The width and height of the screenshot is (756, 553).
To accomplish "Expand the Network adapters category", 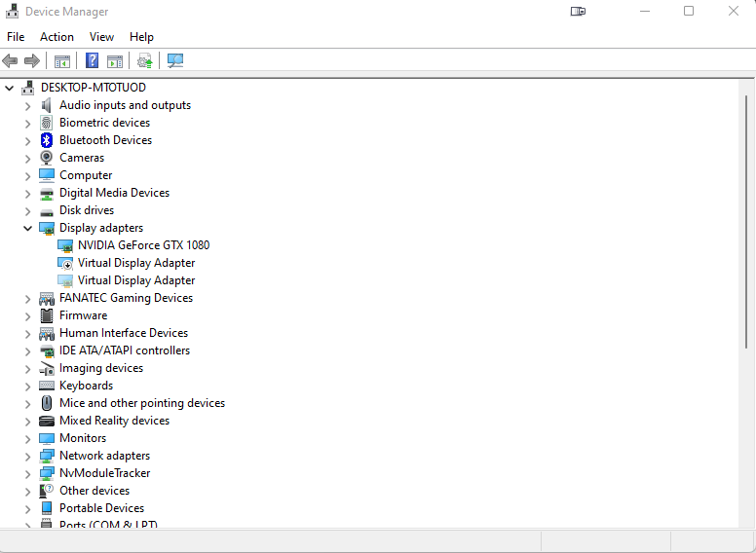I will point(27,456).
